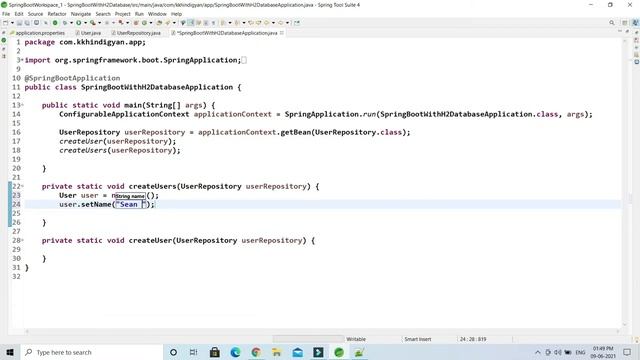Screen dimensions: 640x360
Task: Click the cursor position 24 : 28 : 819 status
Action: click(473, 339)
